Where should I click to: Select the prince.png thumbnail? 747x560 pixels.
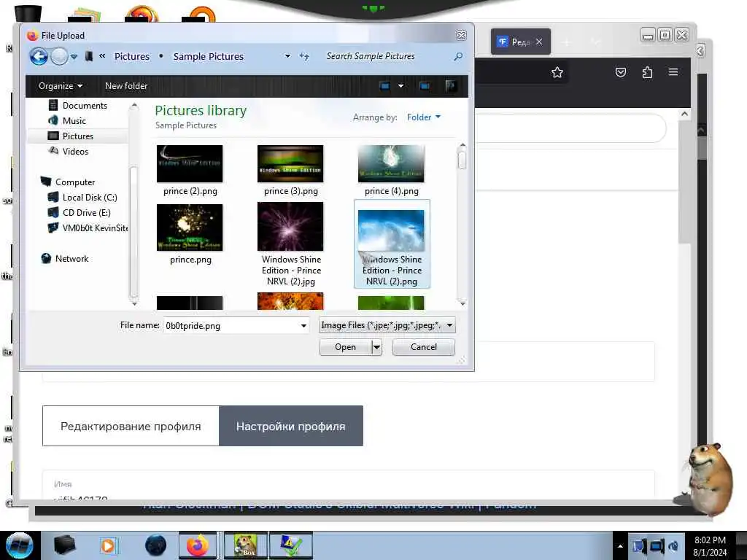(x=190, y=227)
